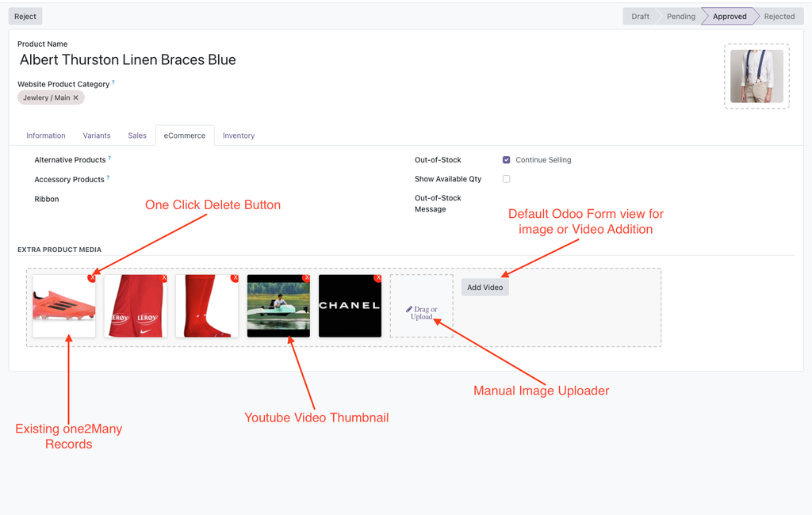The image size is (812, 515).
Task: Delete the Chanel image using its X icon
Action: click(378, 278)
